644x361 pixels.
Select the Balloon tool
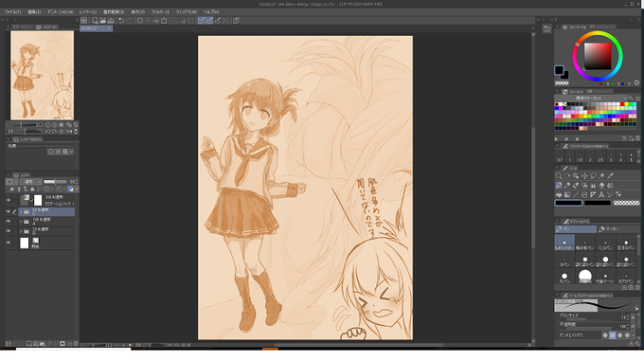click(x=610, y=194)
